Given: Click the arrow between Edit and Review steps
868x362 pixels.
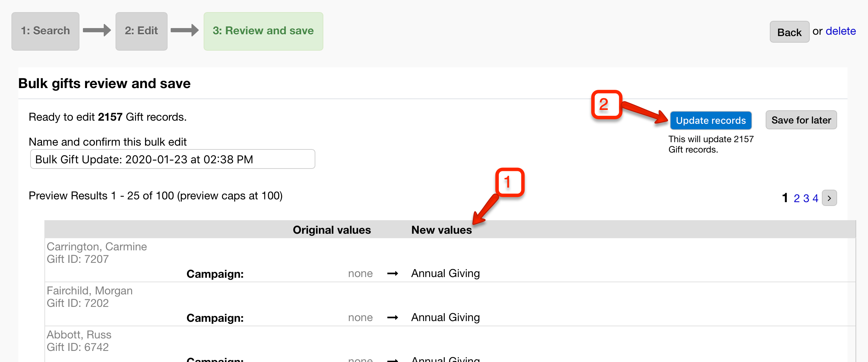Looking at the screenshot, I should [185, 31].
